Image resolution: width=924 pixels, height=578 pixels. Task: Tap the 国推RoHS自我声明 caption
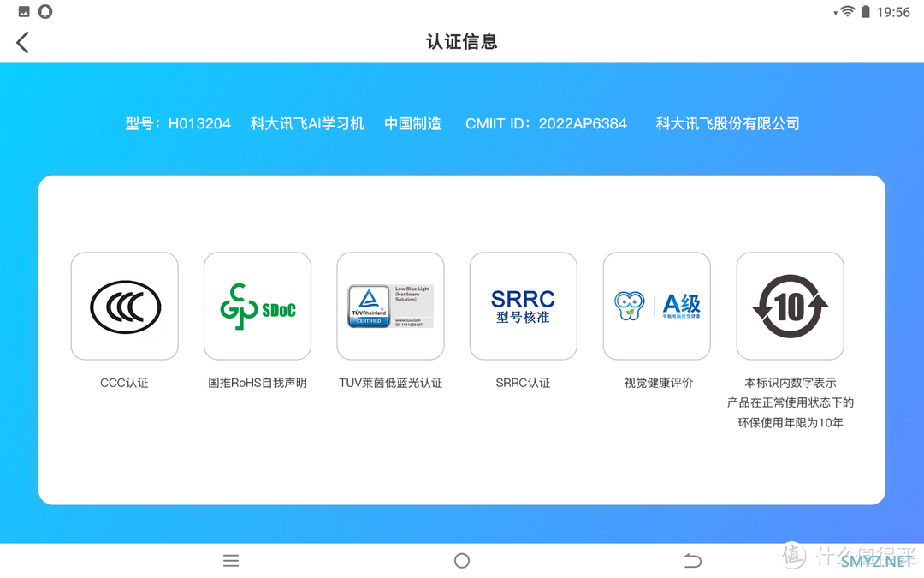(x=258, y=383)
